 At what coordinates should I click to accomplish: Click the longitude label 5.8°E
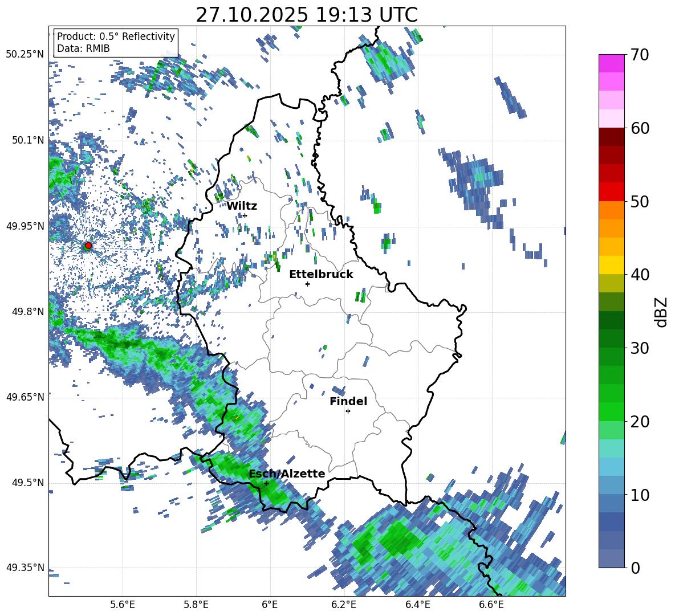pyautogui.click(x=196, y=605)
